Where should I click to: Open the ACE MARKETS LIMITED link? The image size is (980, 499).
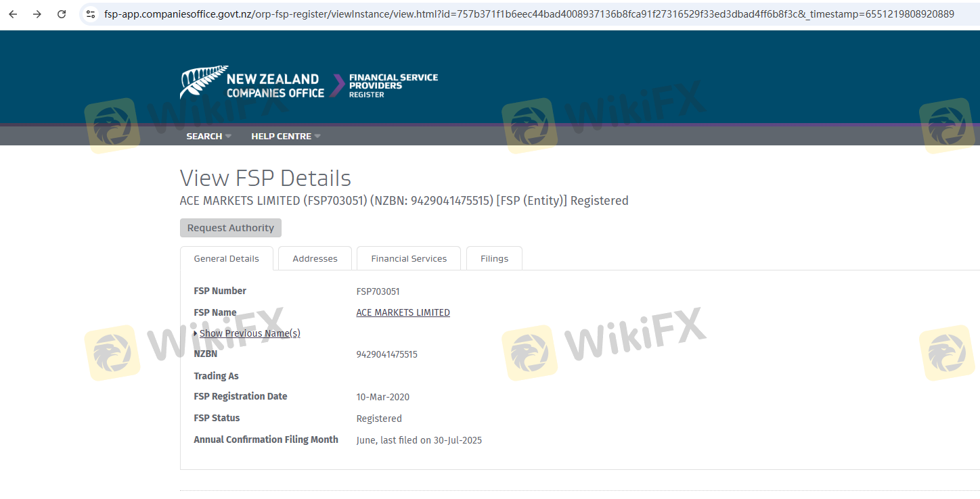[403, 312]
